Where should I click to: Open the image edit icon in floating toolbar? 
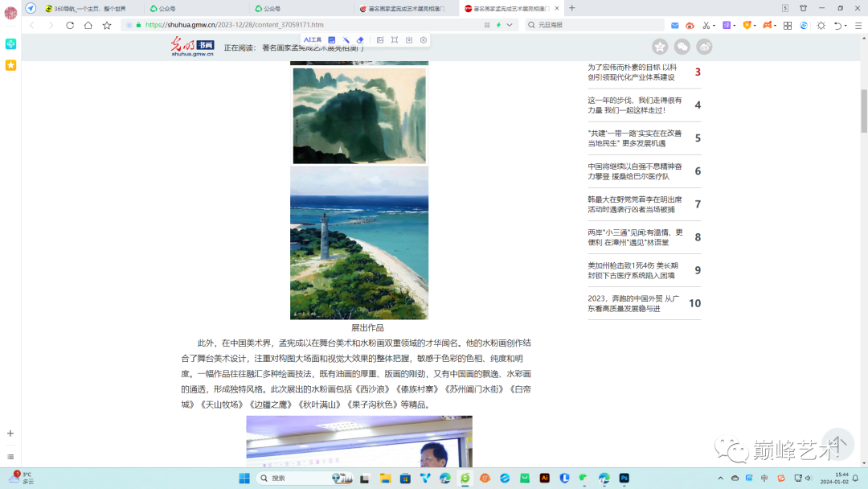[331, 39]
